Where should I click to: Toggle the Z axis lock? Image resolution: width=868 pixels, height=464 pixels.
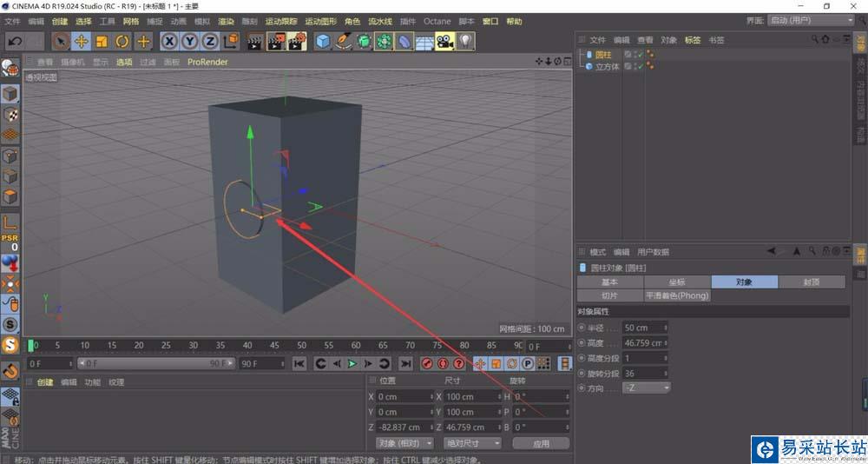click(x=210, y=42)
